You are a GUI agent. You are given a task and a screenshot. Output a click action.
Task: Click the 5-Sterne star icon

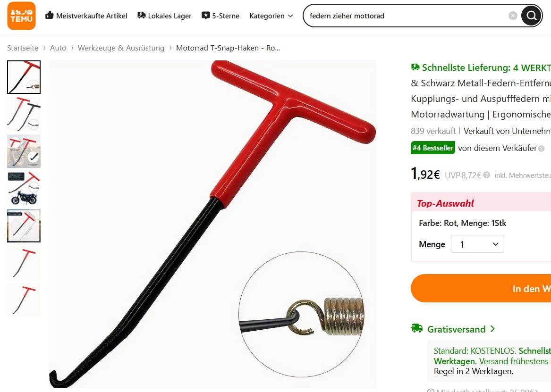[205, 16]
